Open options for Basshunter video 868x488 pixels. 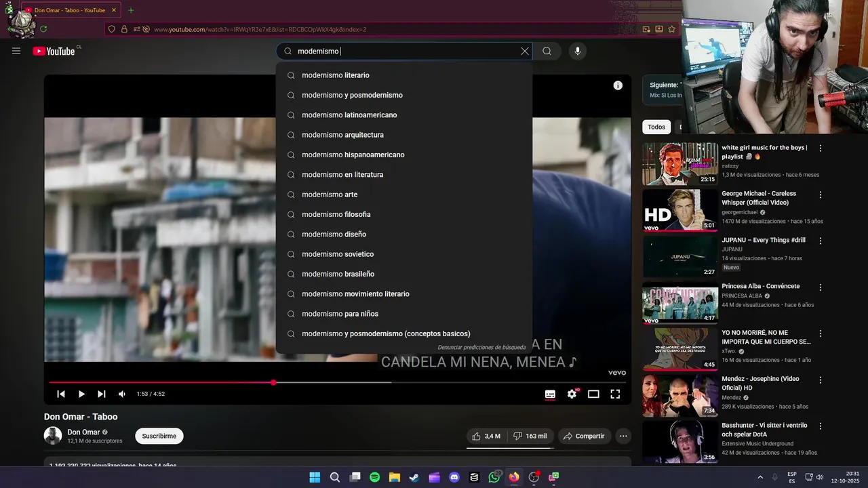(821, 426)
